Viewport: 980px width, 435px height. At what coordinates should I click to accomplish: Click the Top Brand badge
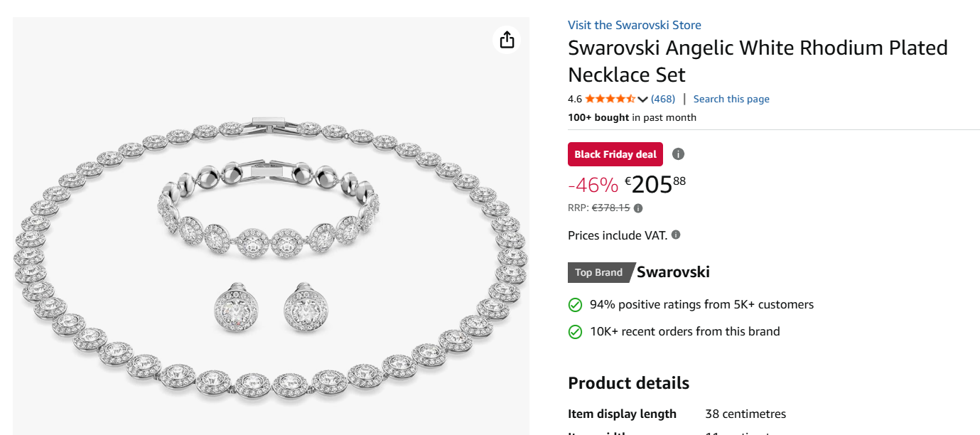[598, 272]
